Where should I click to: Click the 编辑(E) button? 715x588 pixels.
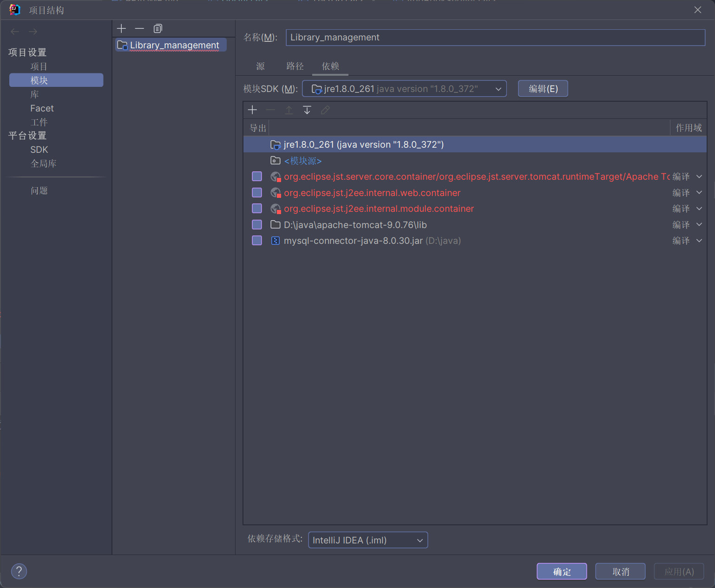543,89
